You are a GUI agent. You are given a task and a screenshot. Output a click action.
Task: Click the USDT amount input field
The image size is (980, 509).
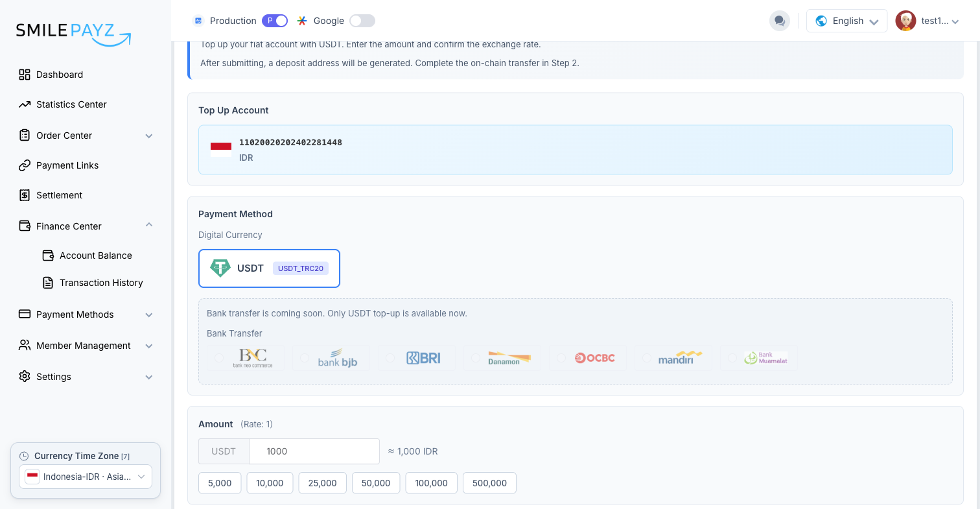(x=314, y=451)
